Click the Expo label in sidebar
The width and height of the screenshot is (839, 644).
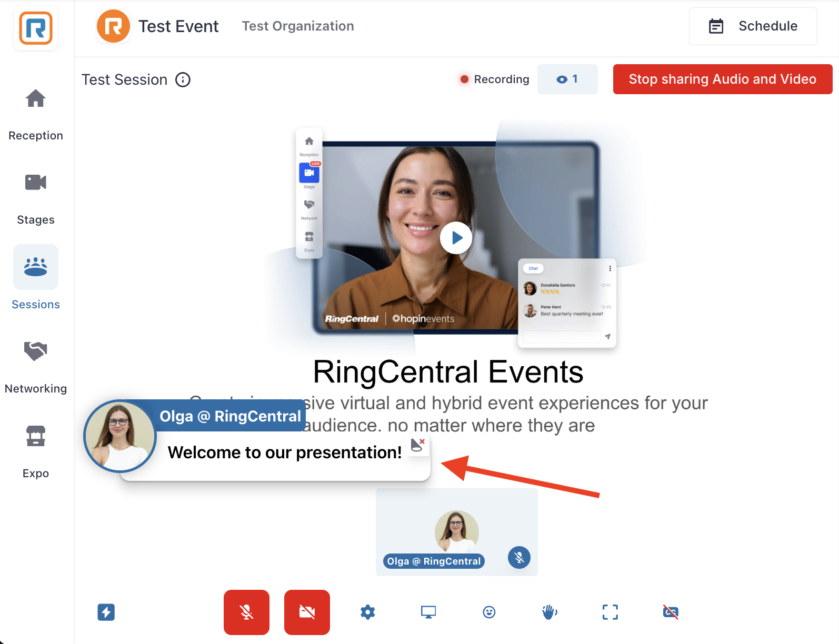pyautogui.click(x=36, y=473)
